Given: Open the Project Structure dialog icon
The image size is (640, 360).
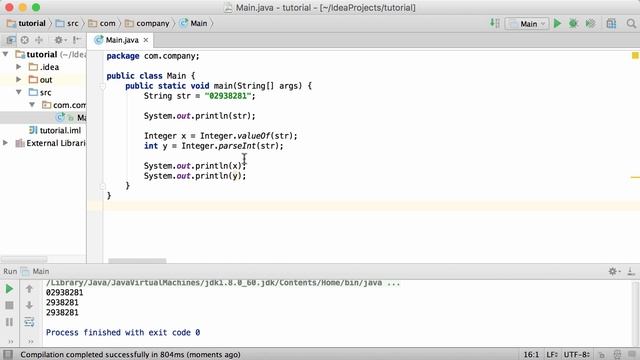Looking at the screenshot, I should (x=611, y=23).
